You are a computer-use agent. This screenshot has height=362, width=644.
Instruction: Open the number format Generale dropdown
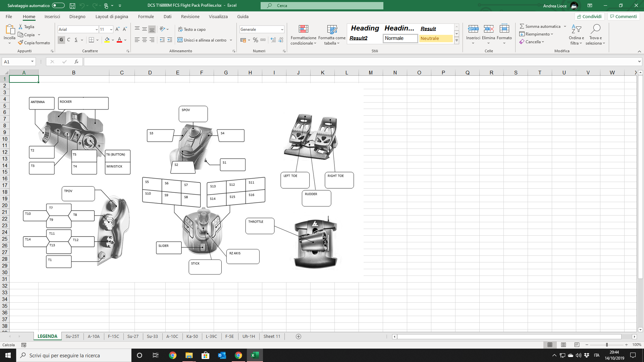[282, 29]
